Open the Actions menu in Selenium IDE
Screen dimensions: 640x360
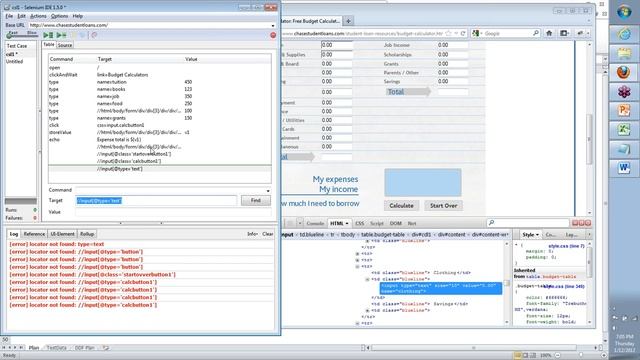coord(38,16)
